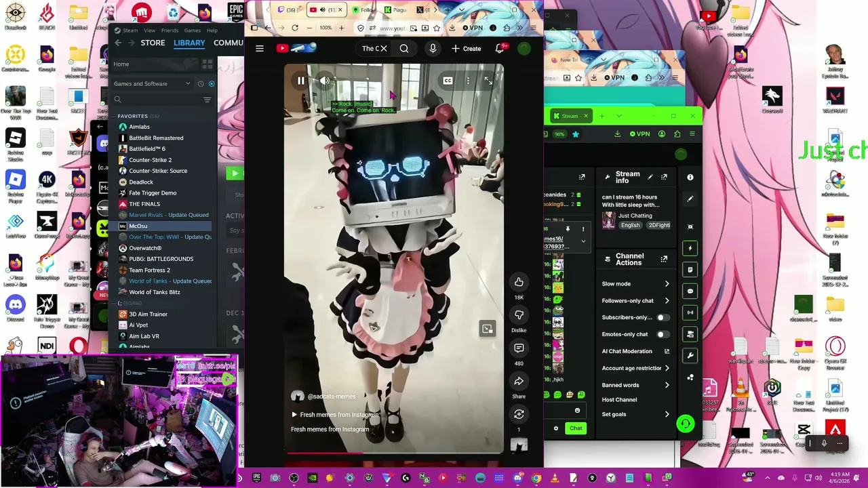Open YouTube notifications bell

coord(500,48)
